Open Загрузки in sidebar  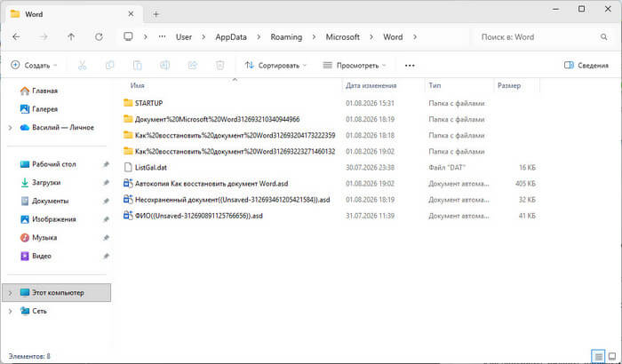[41, 182]
